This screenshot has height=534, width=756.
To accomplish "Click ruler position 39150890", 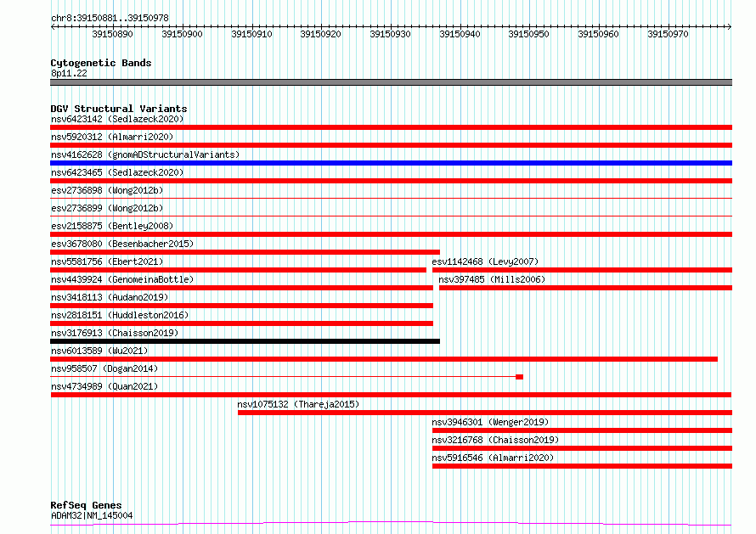I will (112, 34).
